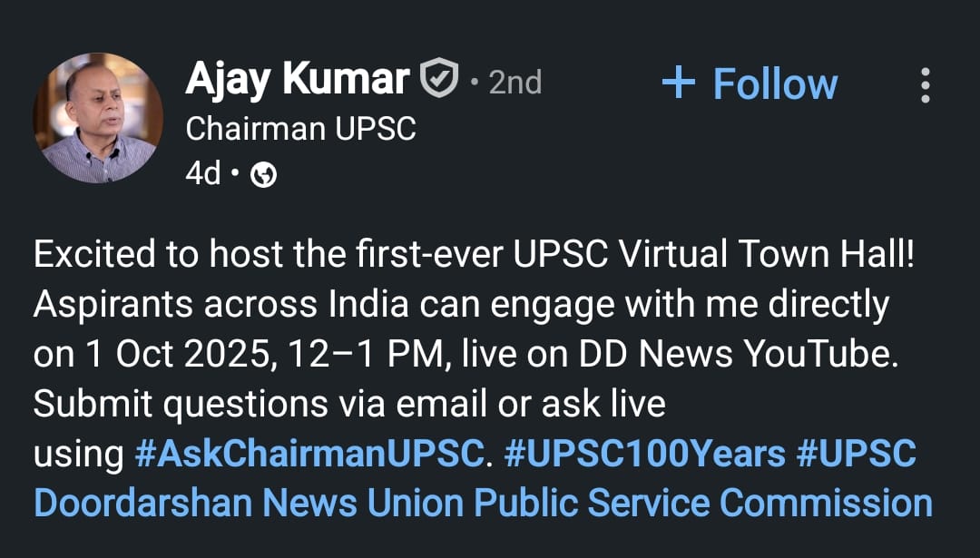Open the Ajay Kumar profile name link
980x558 pixels.
tap(297, 80)
